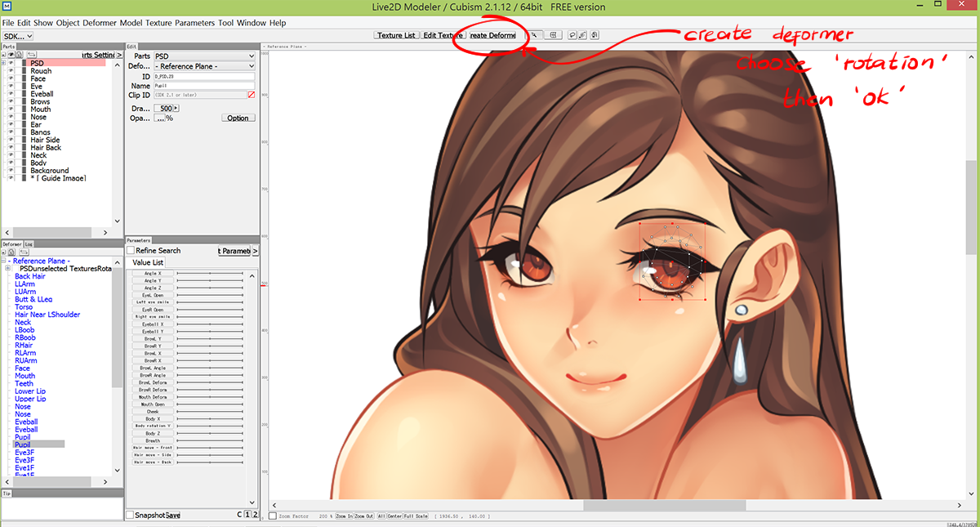Image resolution: width=980 pixels, height=527 pixels.
Task: Click the Name input field showing Pupil
Action: (204, 86)
